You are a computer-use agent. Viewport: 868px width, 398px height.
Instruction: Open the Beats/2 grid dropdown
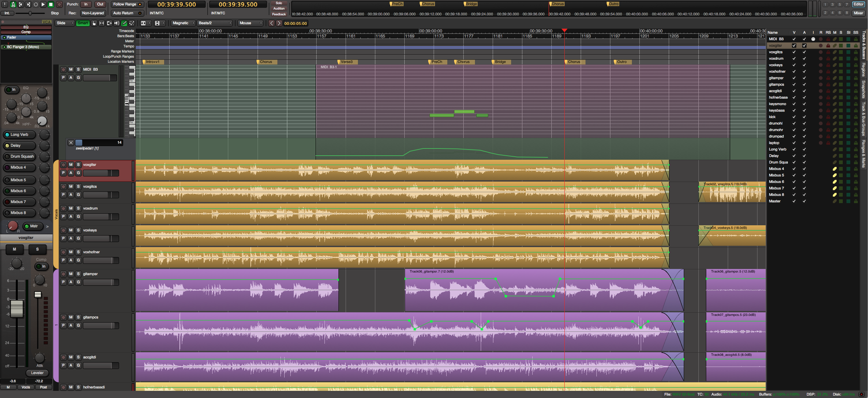coord(215,23)
